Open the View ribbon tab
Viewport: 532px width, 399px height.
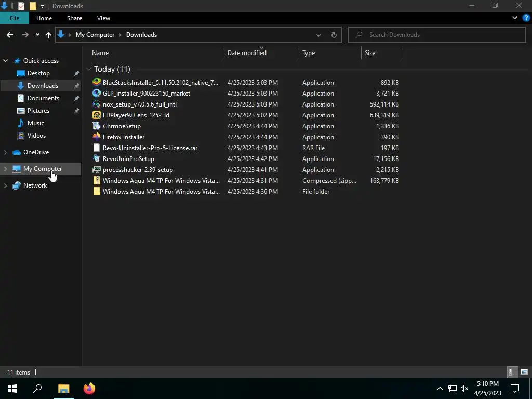click(103, 18)
